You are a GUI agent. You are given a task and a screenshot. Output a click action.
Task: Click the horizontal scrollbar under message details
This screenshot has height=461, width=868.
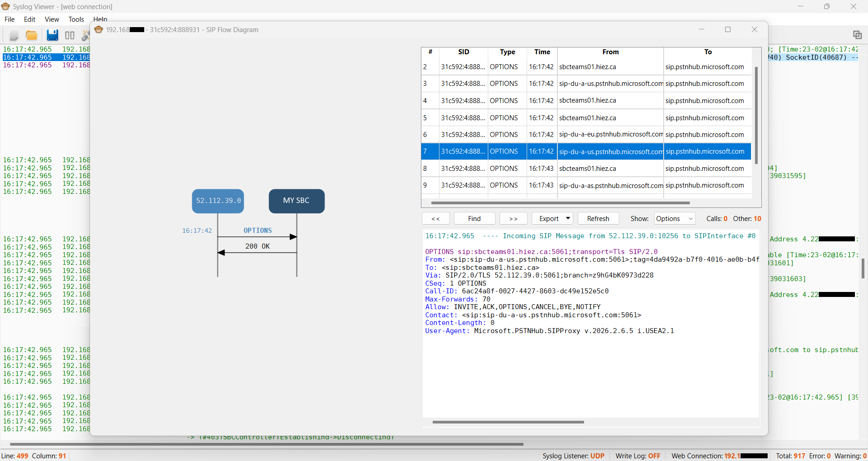[x=508, y=422]
